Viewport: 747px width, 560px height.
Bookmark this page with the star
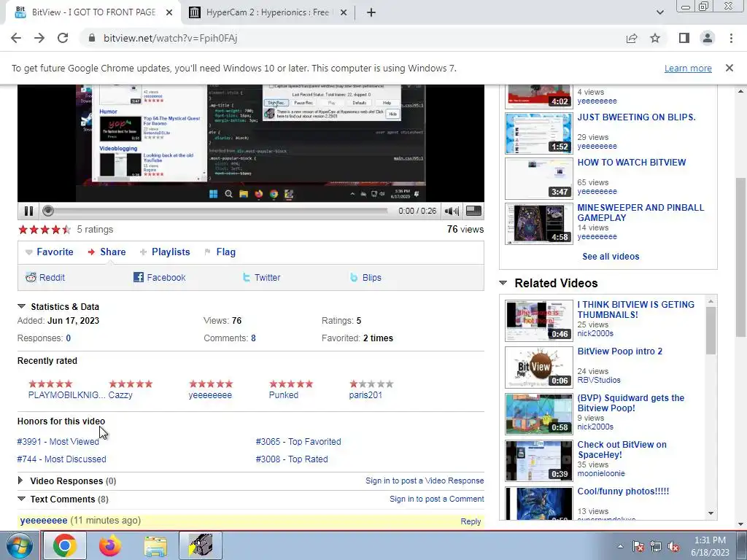coord(655,38)
